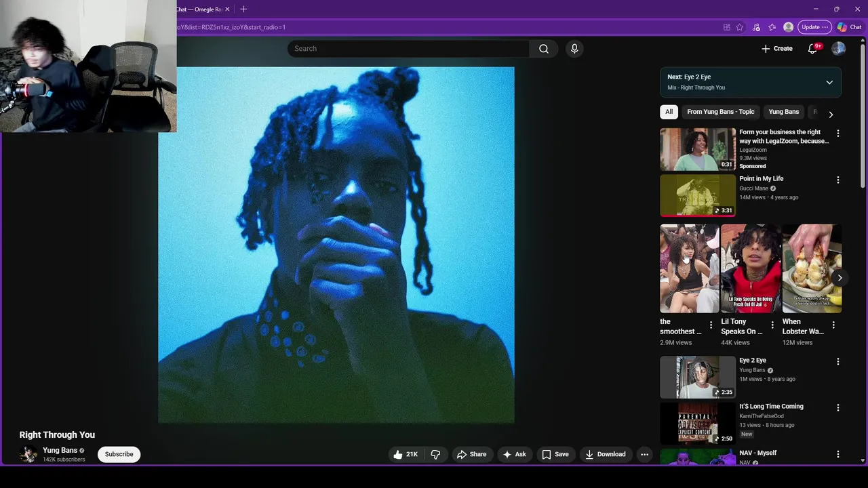Select From Yung Bans - Topic chip
The image size is (868, 488).
point(720,112)
